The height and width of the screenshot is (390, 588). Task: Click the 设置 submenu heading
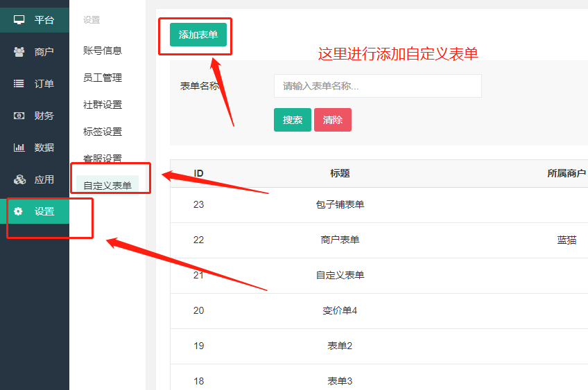(x=92, y=20)
